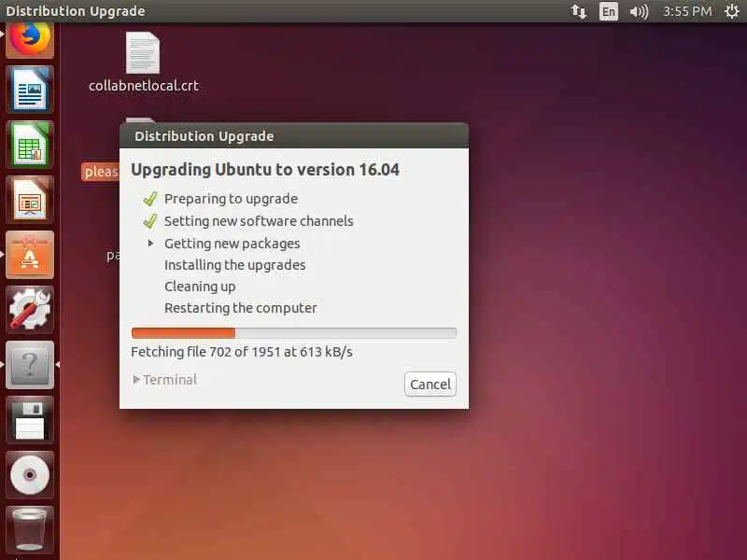Select the collabnetlocal.crt desktop file icon
The width and height of the screenshot is (747, 560).
[143, 52]
